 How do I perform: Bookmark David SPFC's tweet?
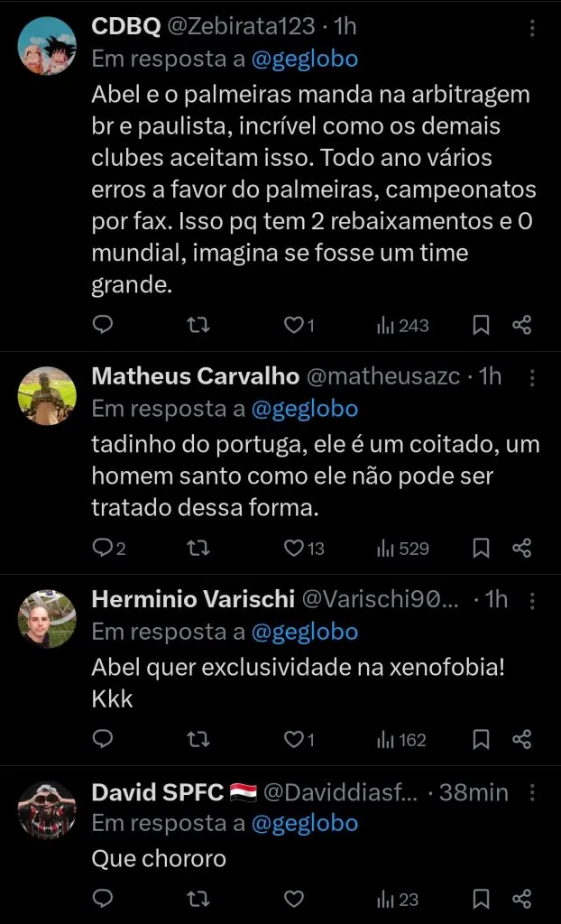(482, 899)
